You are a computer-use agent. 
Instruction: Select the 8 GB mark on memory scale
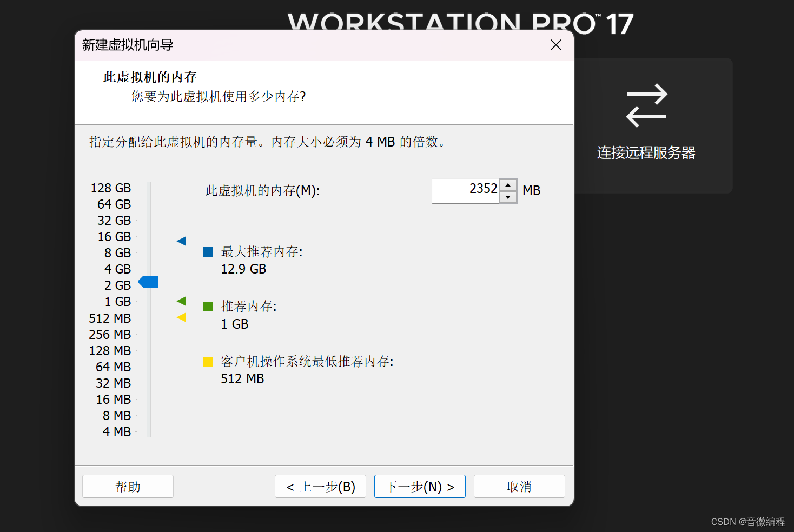pyautogui.click(x=118, y=253)
